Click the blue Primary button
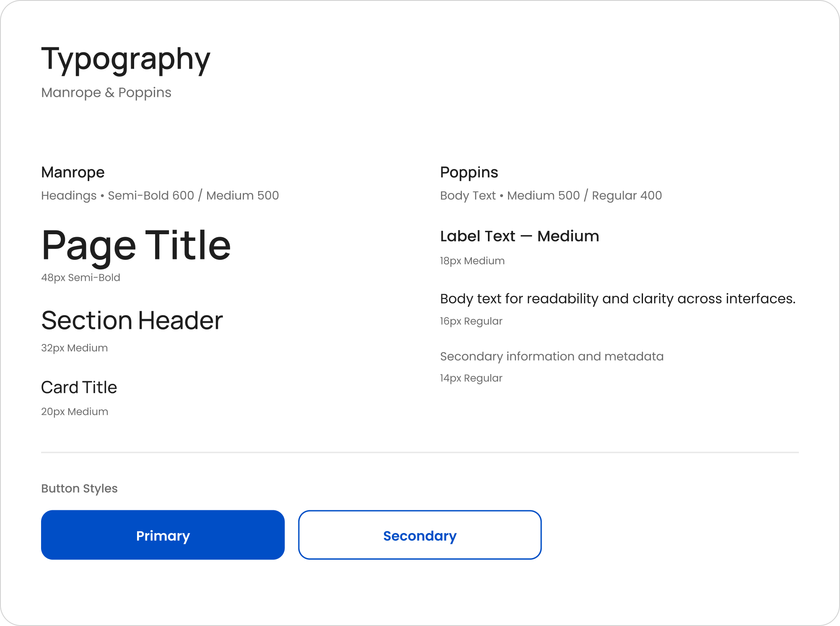Image resolution: width=840 pixels, height=626 pixels. click(163, 535)
